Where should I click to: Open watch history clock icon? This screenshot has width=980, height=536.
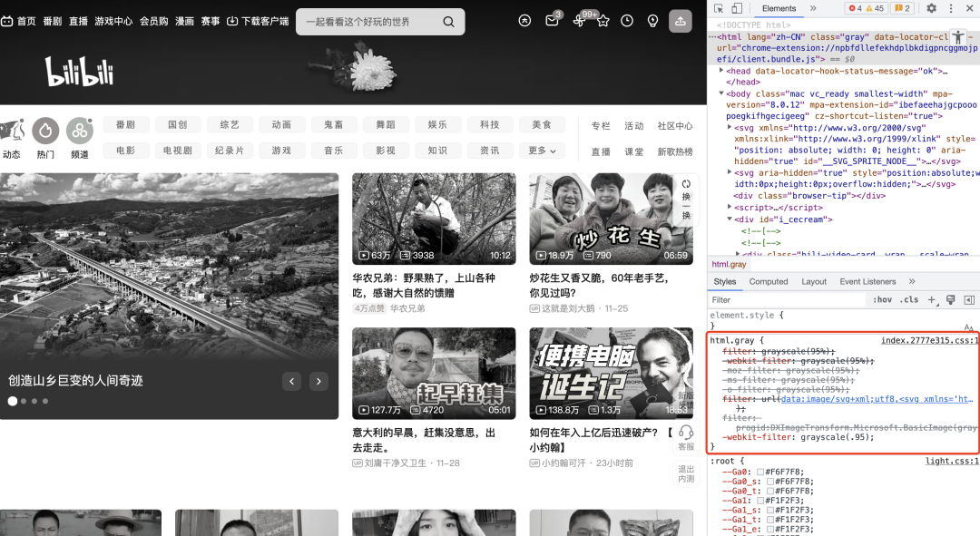tap(627, 21)
